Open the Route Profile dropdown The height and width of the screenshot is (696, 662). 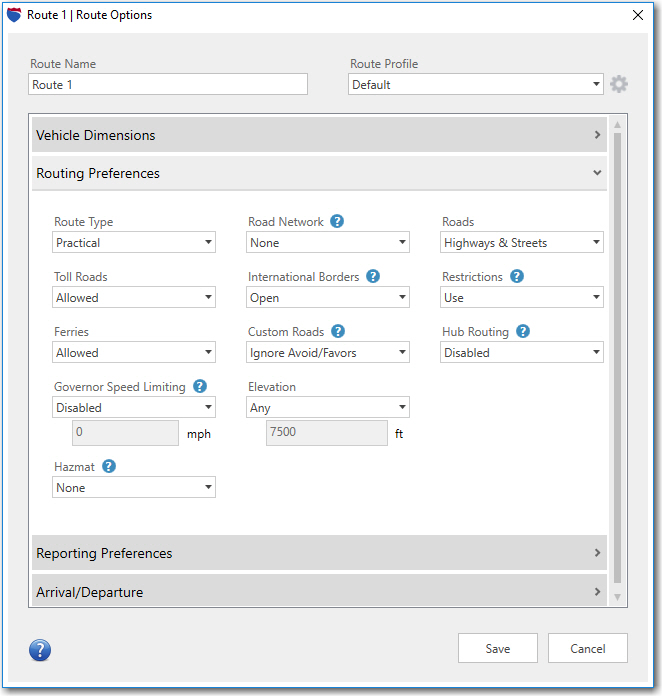(x=476, y=85)
